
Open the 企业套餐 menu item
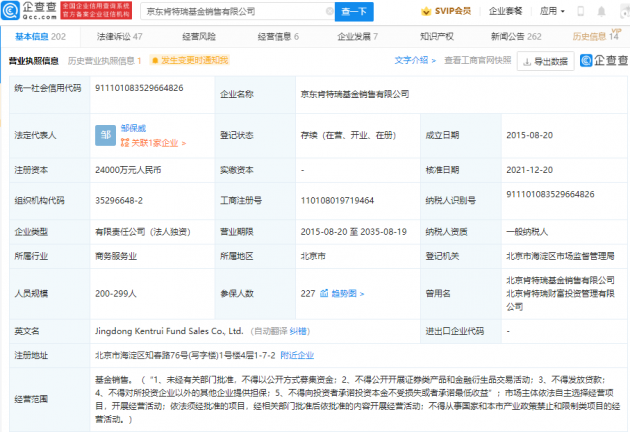point(505,11)
